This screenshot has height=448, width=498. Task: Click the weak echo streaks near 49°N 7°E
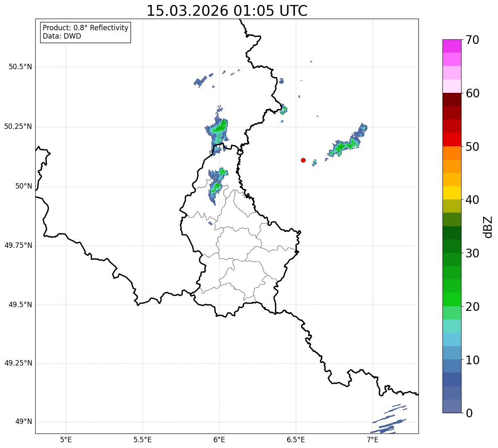point(389,419)
